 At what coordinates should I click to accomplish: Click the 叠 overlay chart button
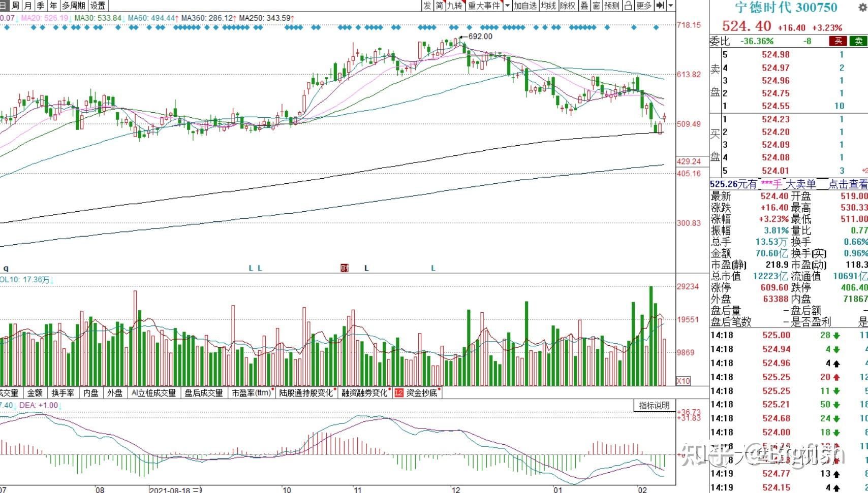[584, 6]
